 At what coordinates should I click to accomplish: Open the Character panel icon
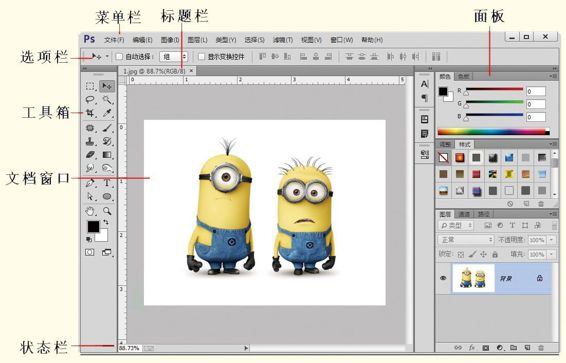(424, 84)
